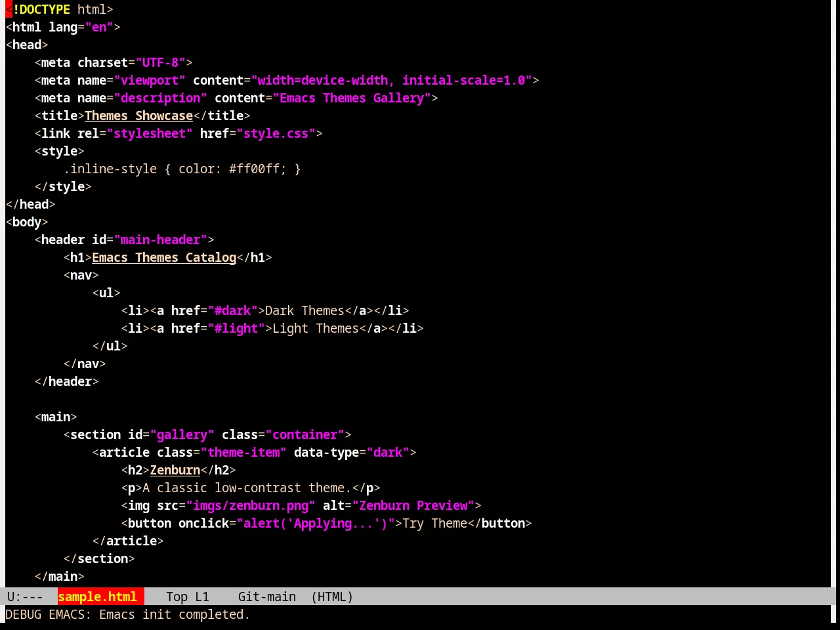The height and width of the screenshot is (630, 840).
Task: Click the "width=device-width, initial-scale=1.0" string
Action: (391, 80)
